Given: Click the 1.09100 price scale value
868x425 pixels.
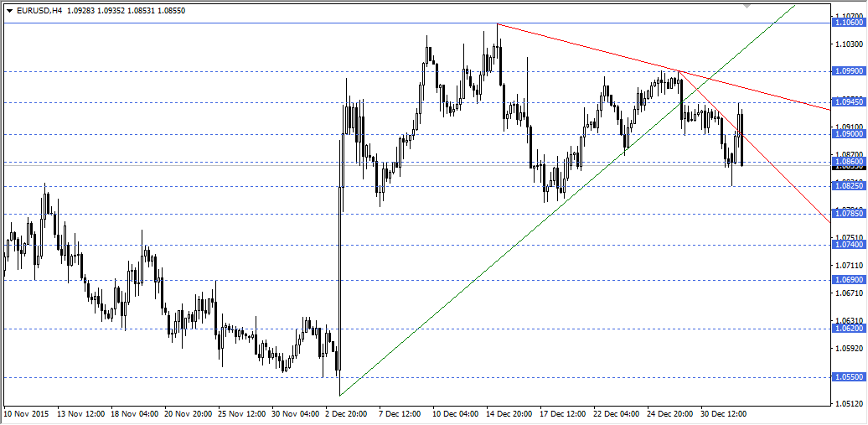Looking at the screenshot, I should click(x=850, y=127).
